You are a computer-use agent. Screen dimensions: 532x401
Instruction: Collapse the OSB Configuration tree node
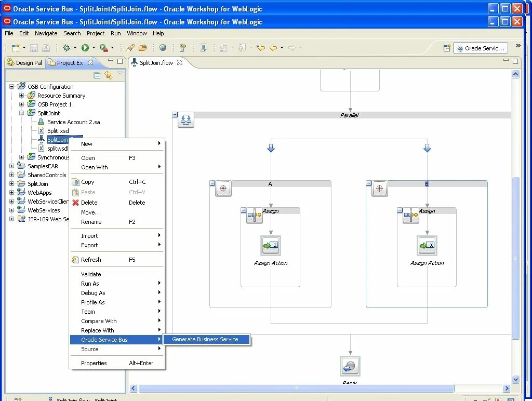click(11, 87)
